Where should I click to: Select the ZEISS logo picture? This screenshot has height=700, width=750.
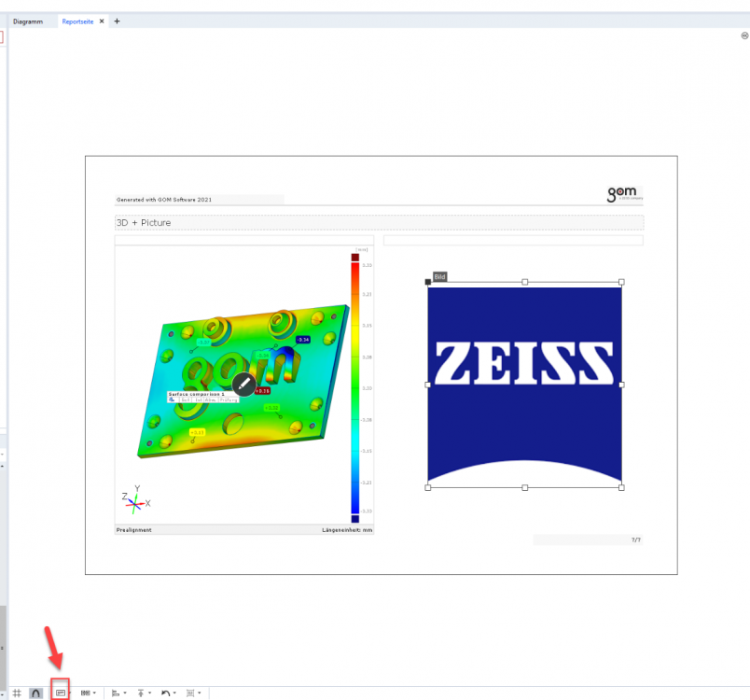pyautogui.click(x=524, y=385)
